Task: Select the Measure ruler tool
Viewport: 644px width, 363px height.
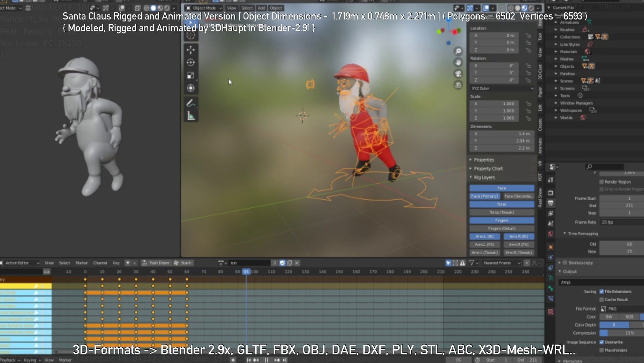Action: coord(191,116)
